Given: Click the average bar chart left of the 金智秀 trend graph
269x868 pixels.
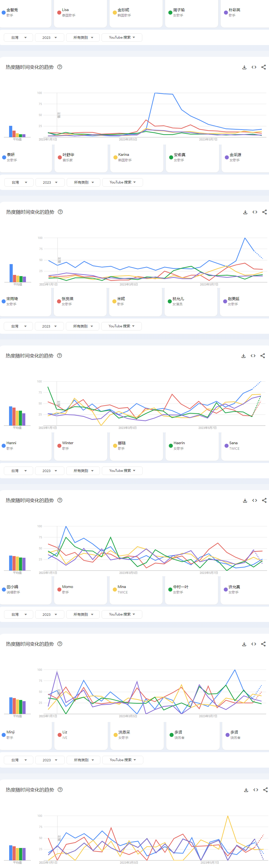Looking at the screenshot, I should tap(17, 132).
